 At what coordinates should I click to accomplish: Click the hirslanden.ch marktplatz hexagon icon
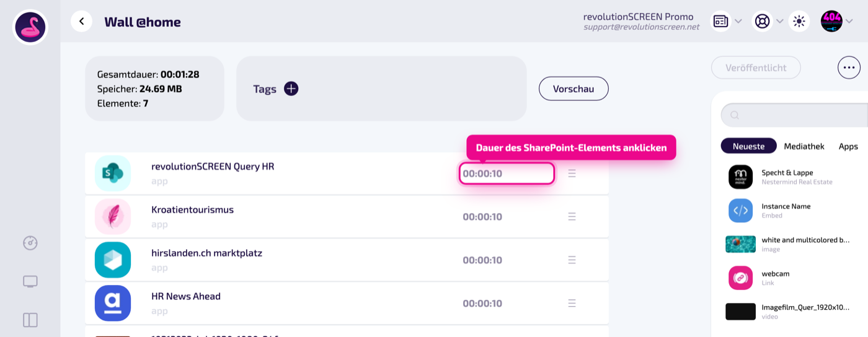pyautogui.click(x=113, y=260)
